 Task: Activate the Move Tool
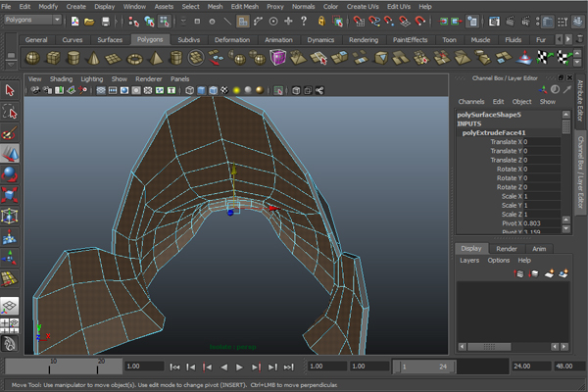coord(10,154)
